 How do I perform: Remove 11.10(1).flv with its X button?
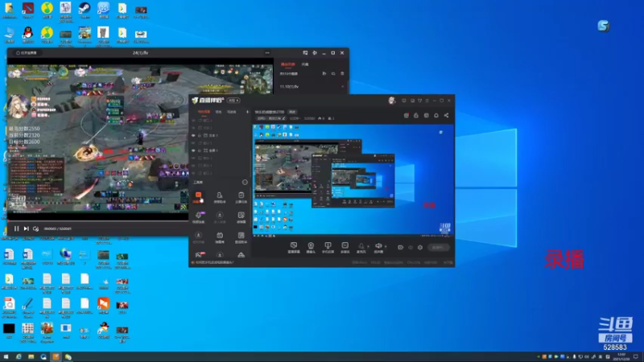point(343,87)
